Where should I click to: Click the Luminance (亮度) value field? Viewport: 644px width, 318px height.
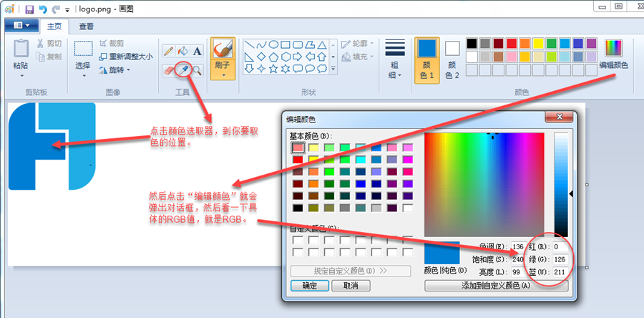pyautogui.click(x=518, y=272)
